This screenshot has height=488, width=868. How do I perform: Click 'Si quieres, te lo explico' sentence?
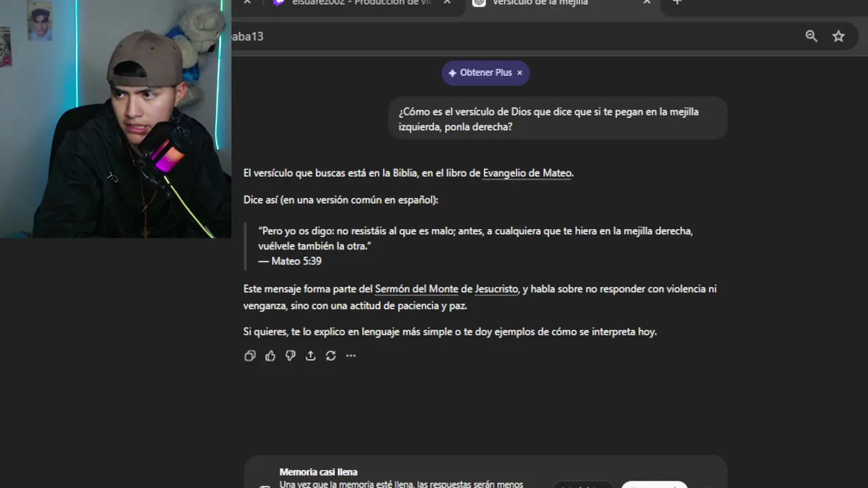450,332
